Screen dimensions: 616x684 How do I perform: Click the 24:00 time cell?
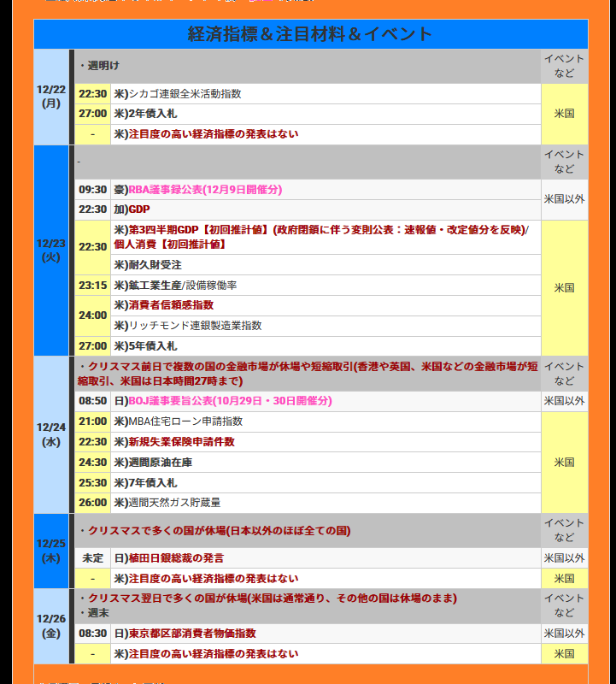[x=93, y=315]
